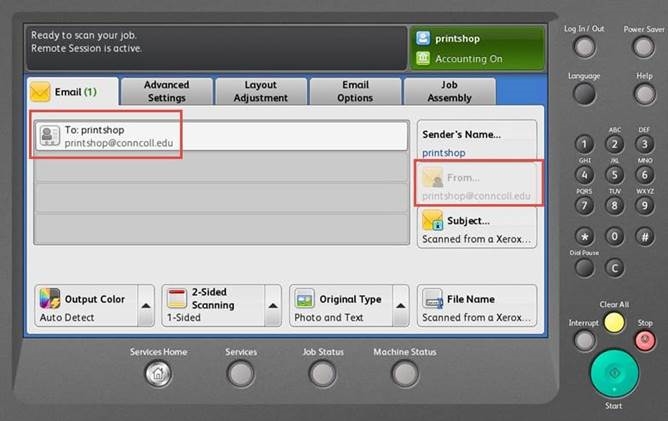
Task: Push the Machine Status button
Action: 405,374
